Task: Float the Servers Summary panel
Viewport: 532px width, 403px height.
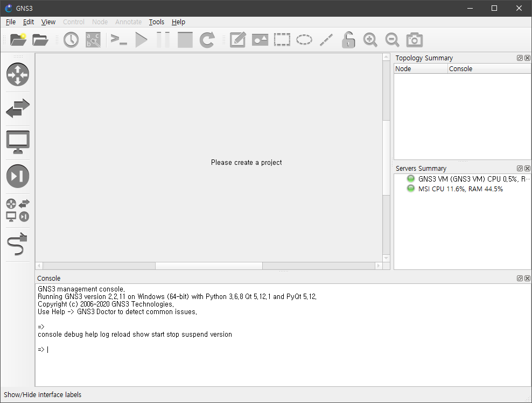Action: coord(520,169)
